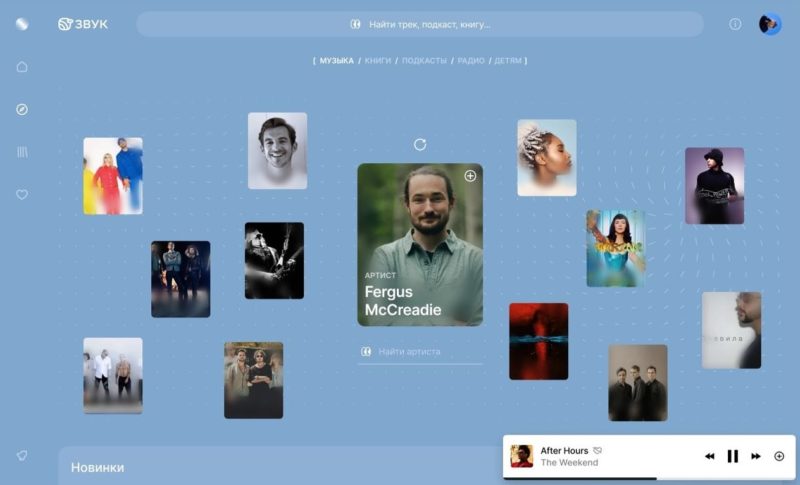Viewport: 800px width, 485px height.
Task: Open the Home icon in sidebar
Action: coord(22,67)
